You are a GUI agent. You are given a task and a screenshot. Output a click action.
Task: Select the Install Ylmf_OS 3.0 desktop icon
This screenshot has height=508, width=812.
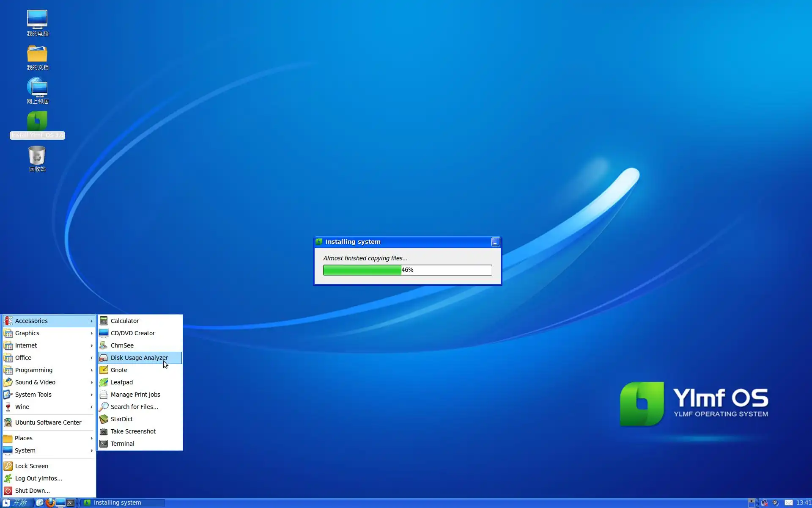(37, 122)
